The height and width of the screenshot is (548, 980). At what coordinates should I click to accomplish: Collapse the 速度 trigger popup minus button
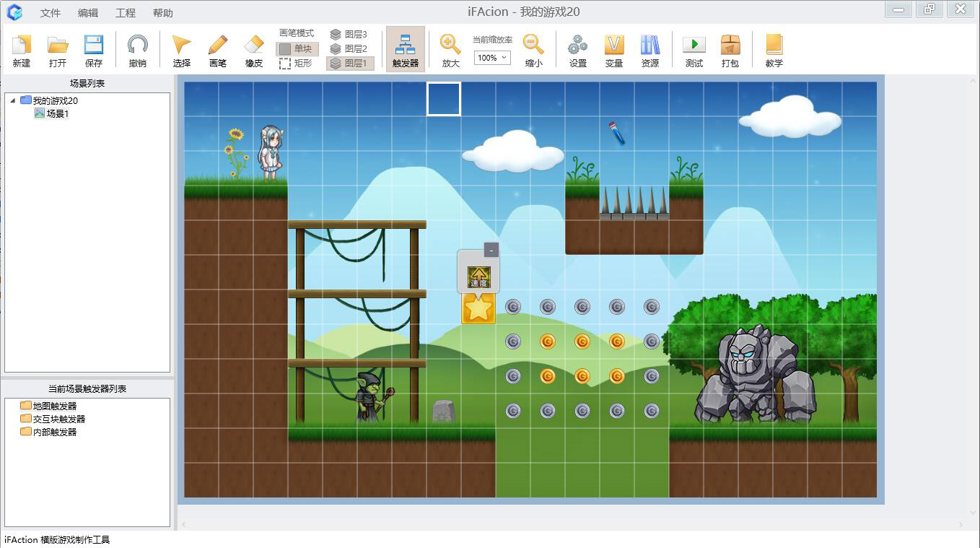tap(491, 251)
